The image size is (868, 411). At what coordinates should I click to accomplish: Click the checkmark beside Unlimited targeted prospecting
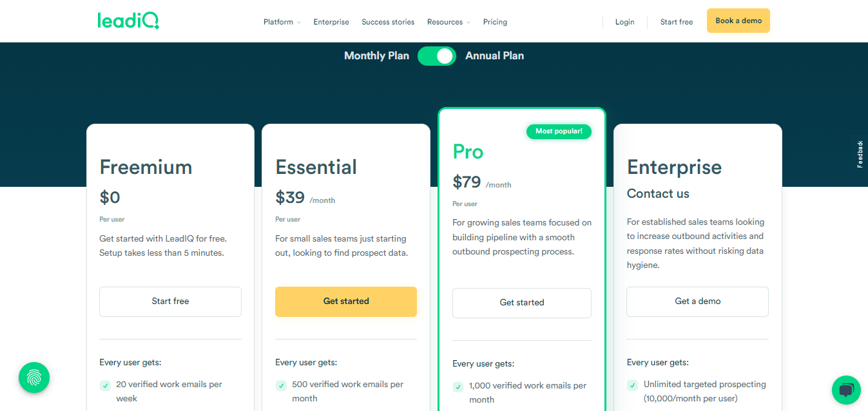point(632,385)
